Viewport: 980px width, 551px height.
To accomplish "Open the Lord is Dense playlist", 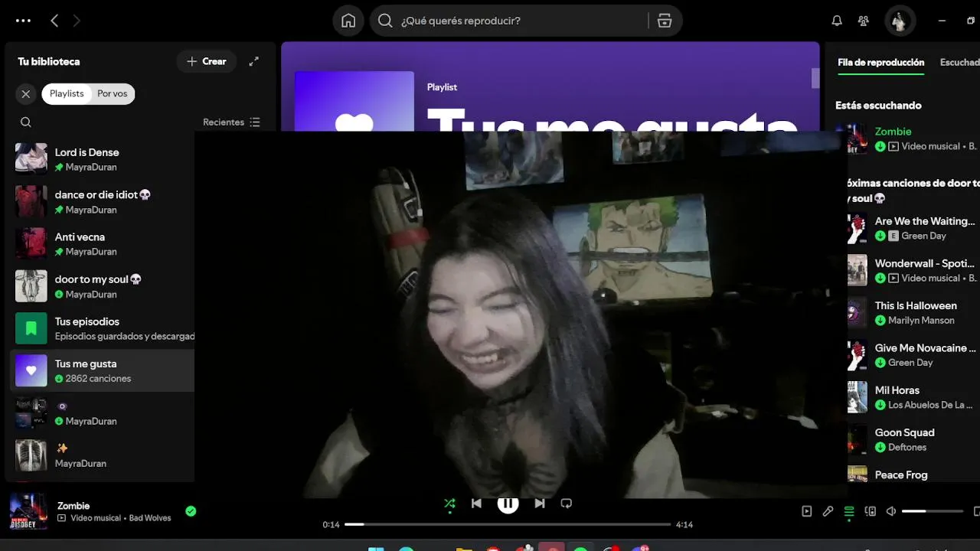I will click(103, 159).
